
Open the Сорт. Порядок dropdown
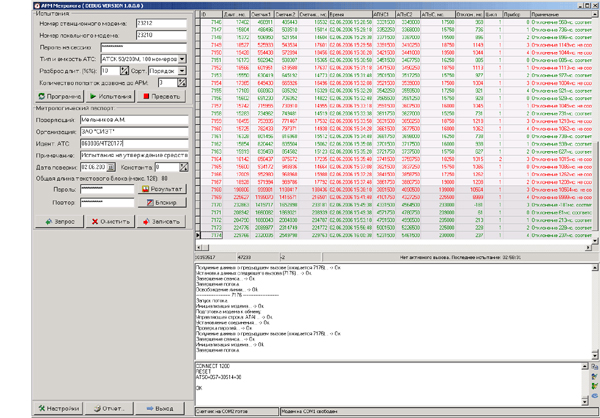tap(182, 71)
